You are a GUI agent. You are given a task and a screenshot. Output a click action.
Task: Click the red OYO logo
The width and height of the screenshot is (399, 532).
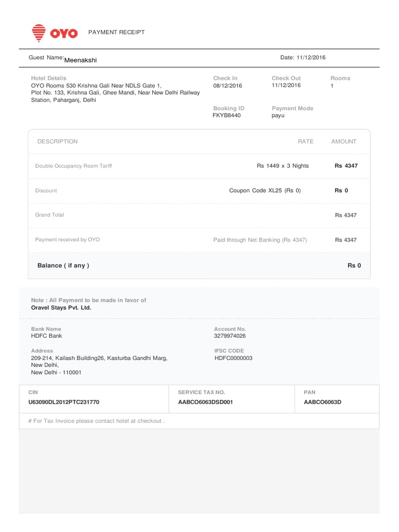pyautogui.click(x=55, y=33)
